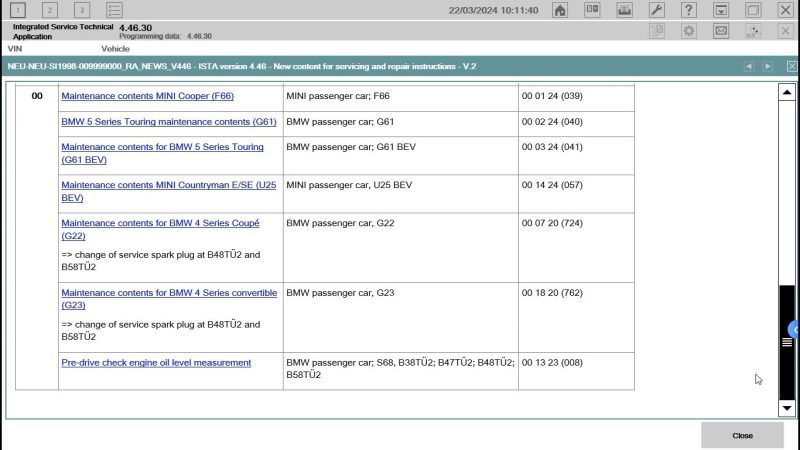Open Pre-drive check engine oil level measurement link

(x=156, y=363)
